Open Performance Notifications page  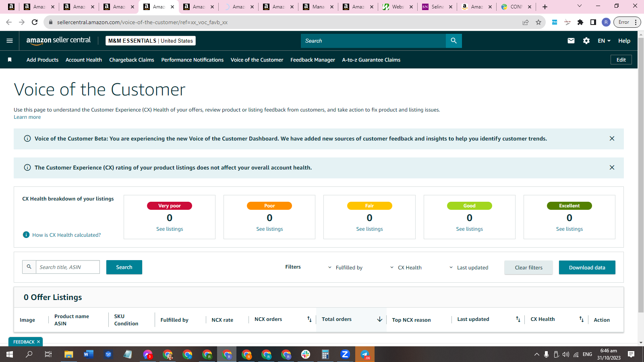[x=193, y=60]
